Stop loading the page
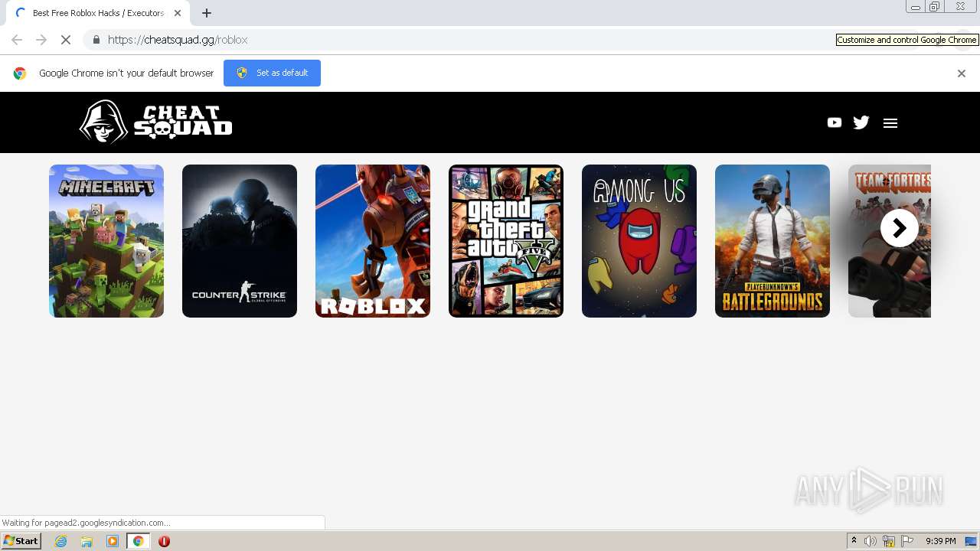 point(66,40)
